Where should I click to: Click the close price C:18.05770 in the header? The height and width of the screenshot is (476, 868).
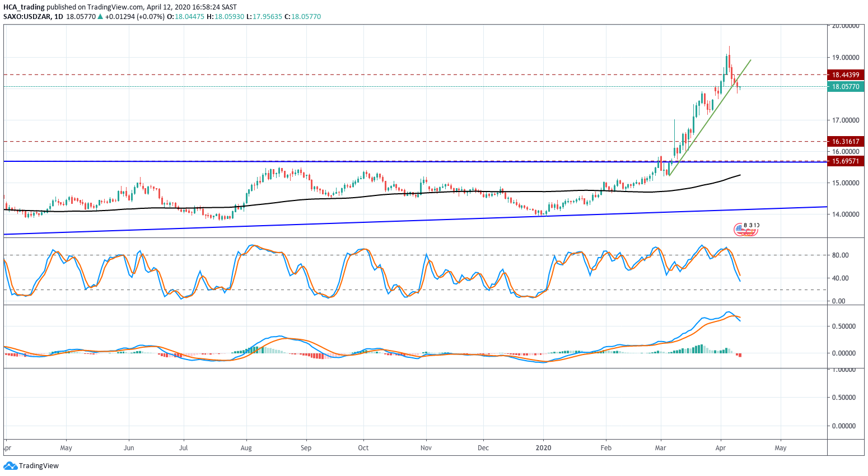pos(302,17)
